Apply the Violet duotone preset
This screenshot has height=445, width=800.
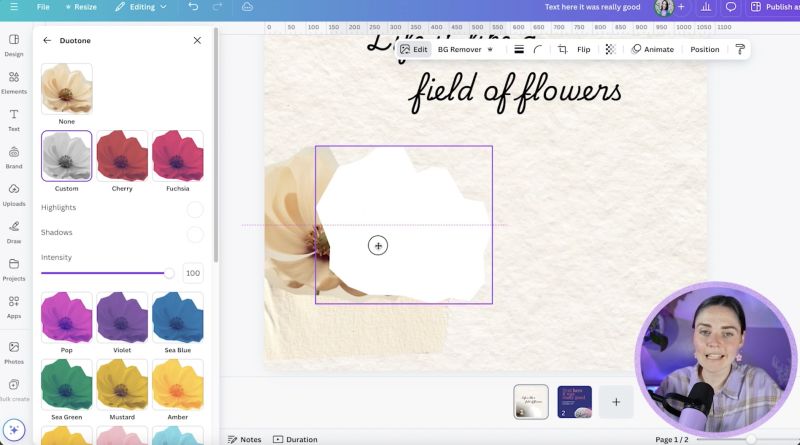coord(122,317)
